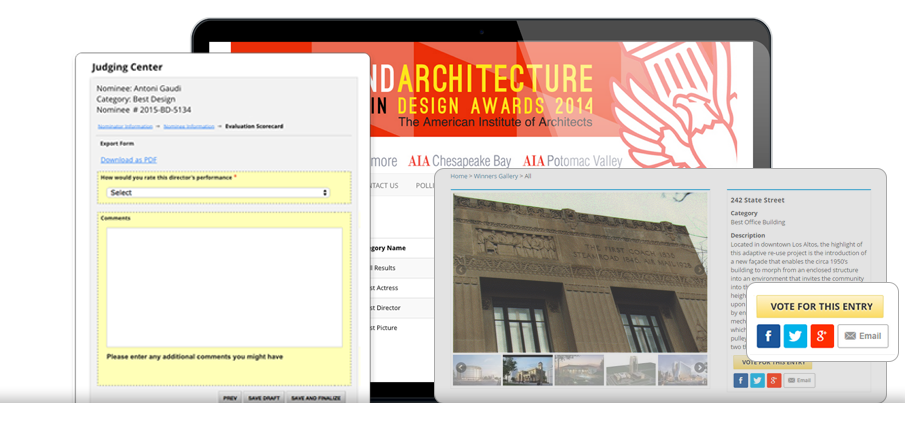
Task: Select the fourth thumbnail with the grey tower model
Action: point(631,370)
